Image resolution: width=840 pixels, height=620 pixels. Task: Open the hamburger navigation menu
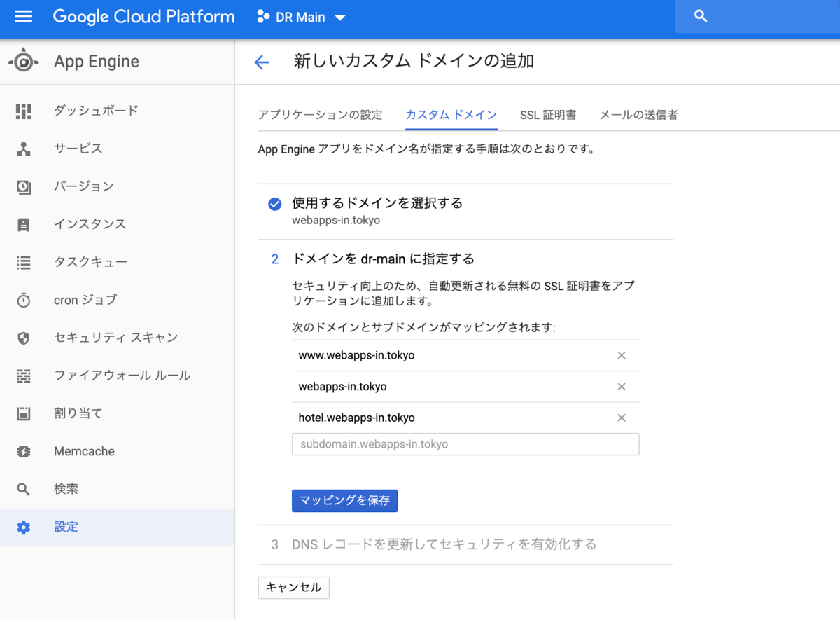coord(24,16)
